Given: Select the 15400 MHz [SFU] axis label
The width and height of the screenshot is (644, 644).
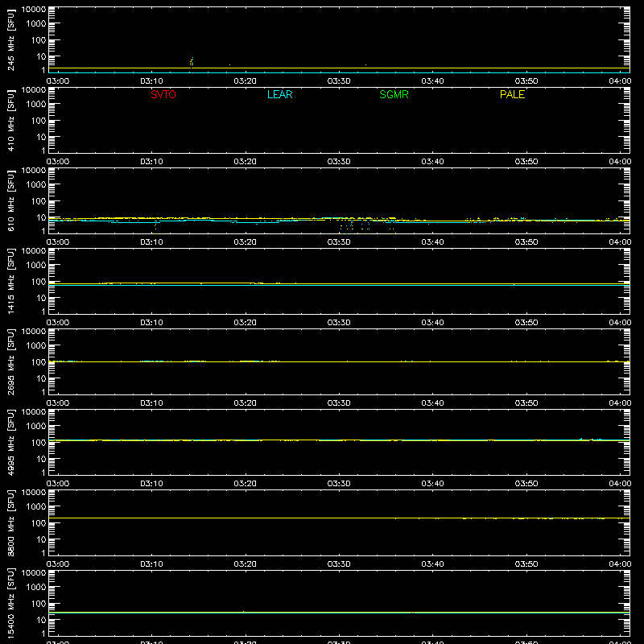Looking at the screenshot, I should coord(10,603).
